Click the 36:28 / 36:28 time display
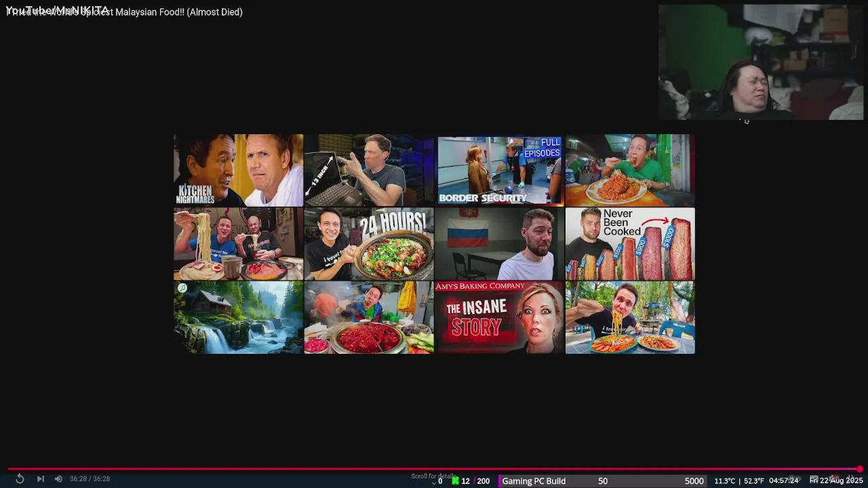The image size is (868, 488). [90, 479]
